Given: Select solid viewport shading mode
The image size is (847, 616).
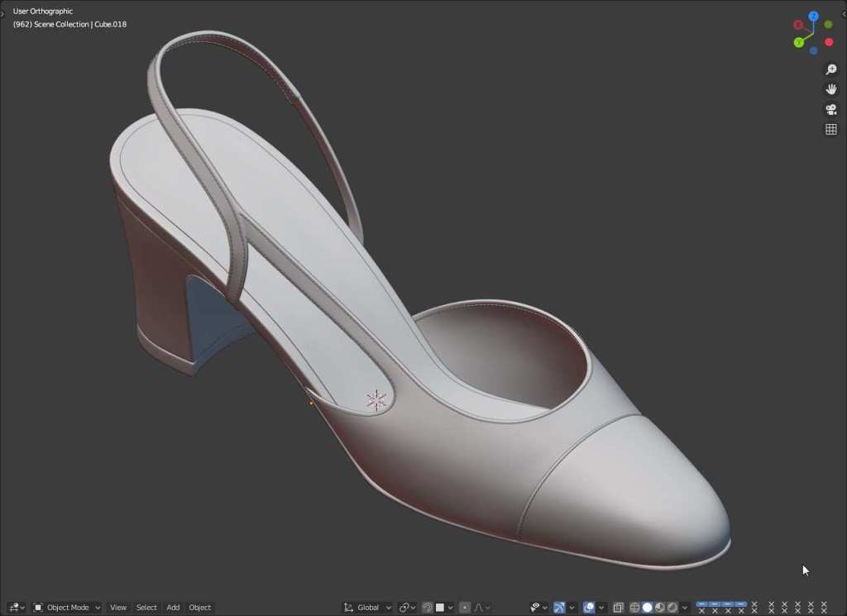Looking at the screenshot, I should point(648,608).
